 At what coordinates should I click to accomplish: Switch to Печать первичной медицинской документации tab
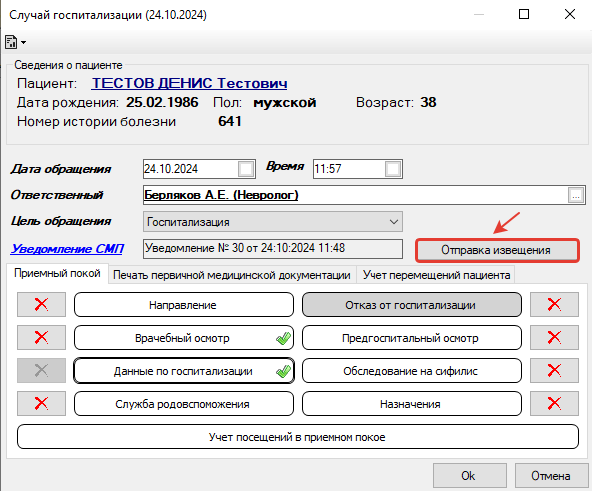click(232, 275)
